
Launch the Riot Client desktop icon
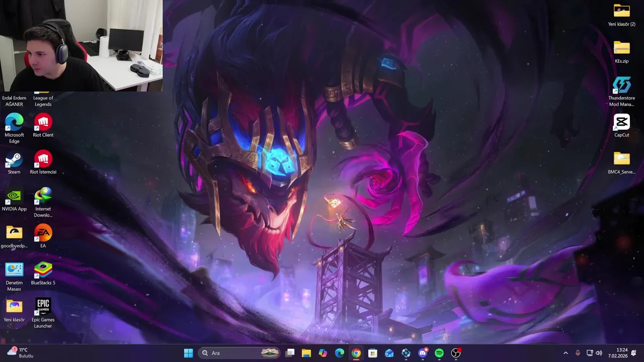point(43,122)
